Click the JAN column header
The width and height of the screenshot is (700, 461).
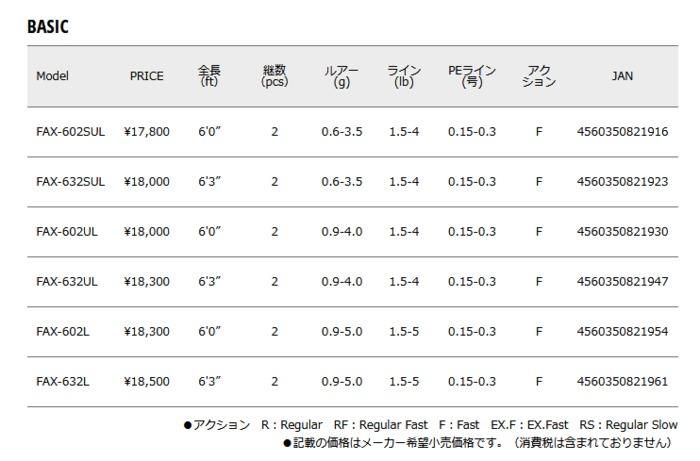click(x=622, y=76)
